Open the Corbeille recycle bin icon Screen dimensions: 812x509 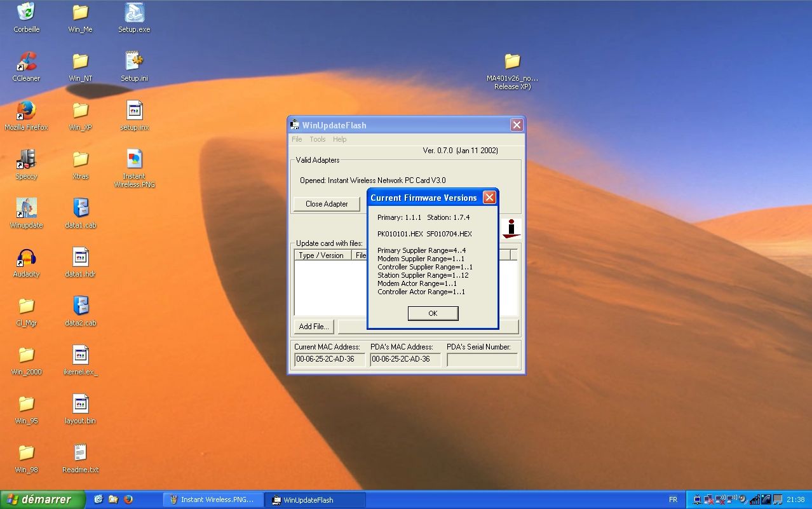(26, 13)
